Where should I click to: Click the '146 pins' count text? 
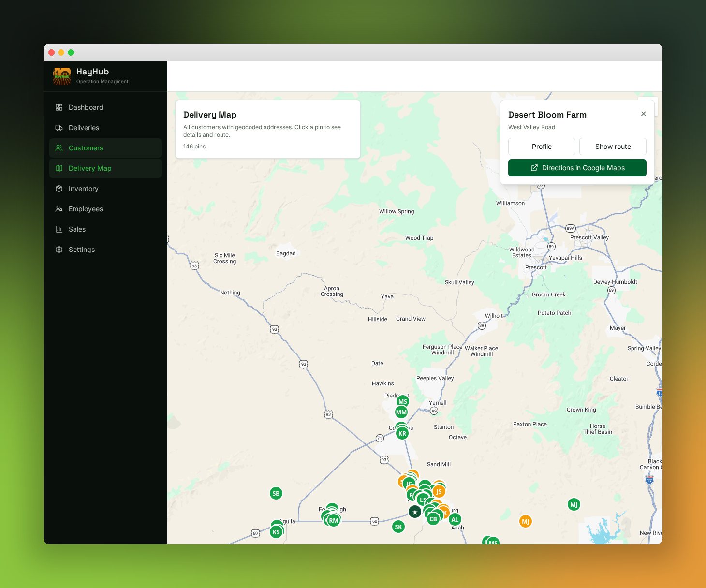pos(194,147)
